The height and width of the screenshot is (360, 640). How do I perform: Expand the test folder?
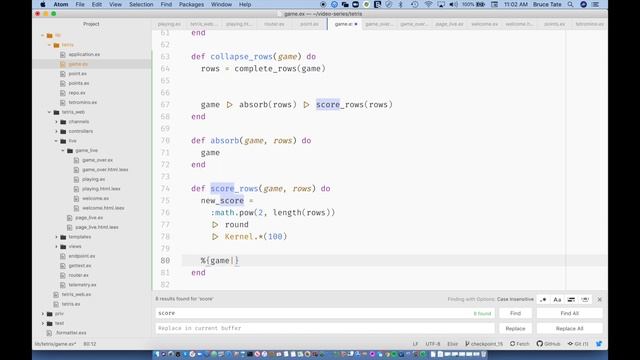43,323
